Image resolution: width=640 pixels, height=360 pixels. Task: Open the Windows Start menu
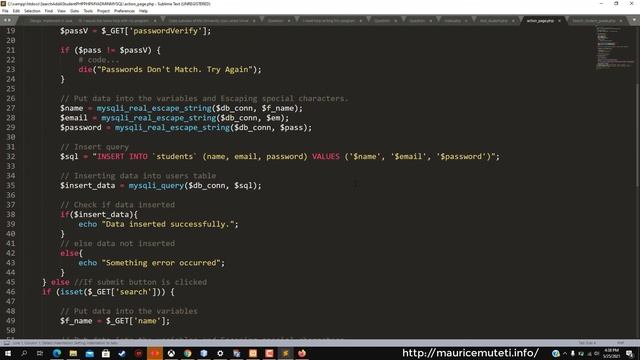[8, 353]
